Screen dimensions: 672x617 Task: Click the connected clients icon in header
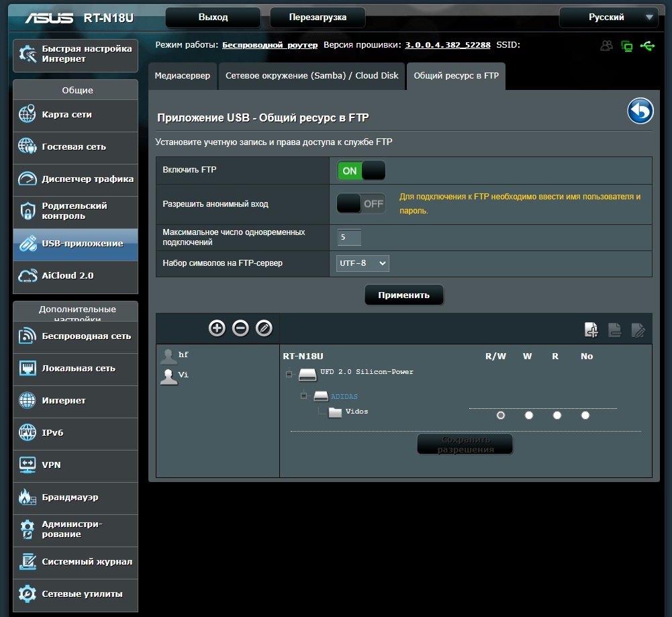coord(607,46)
